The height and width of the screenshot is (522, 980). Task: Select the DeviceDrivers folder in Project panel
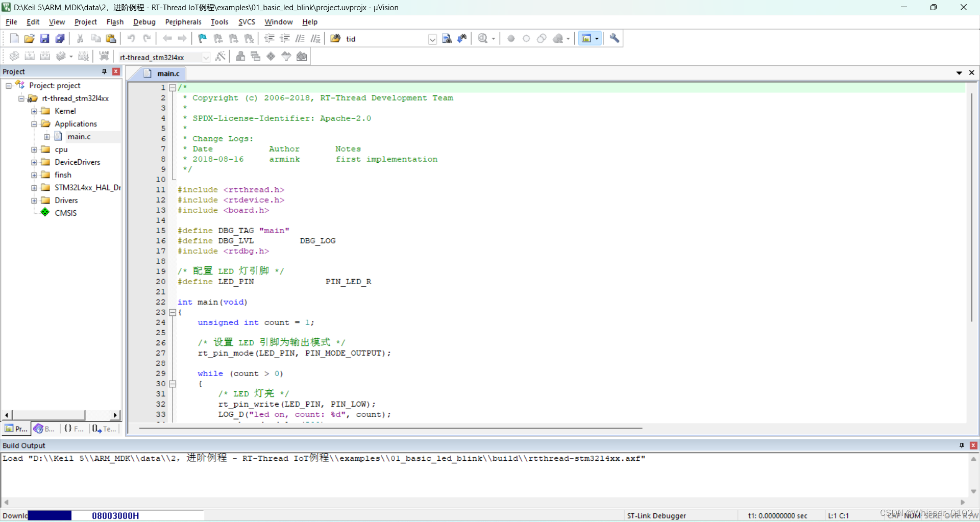tap(78, 162)
